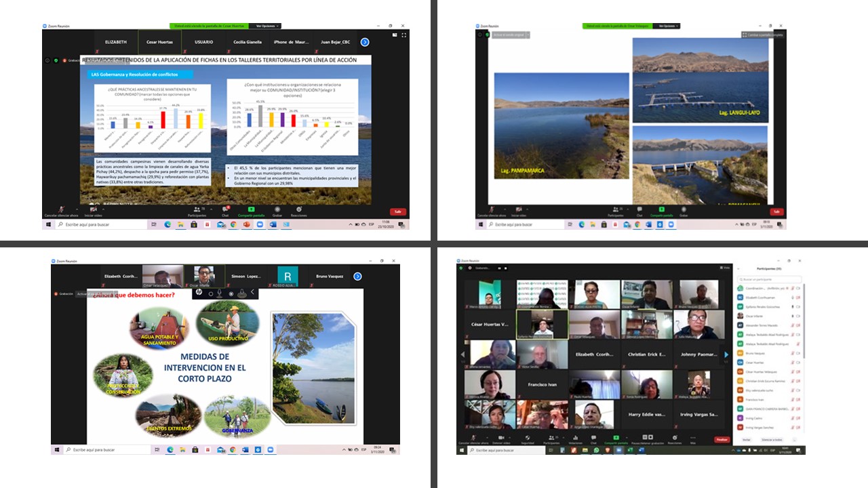Click Compartir pantalla in bottom-right Zoom window

tap(616, 440)
